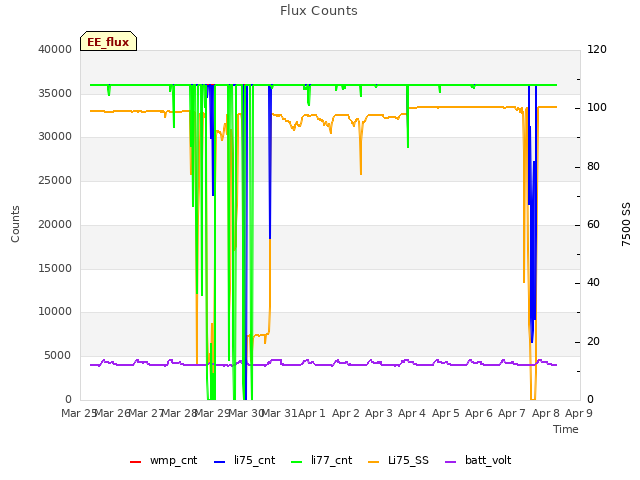640x480 pixels.
Task: Toggle the li77_cnt legend entry
Action: pos(322,460)
